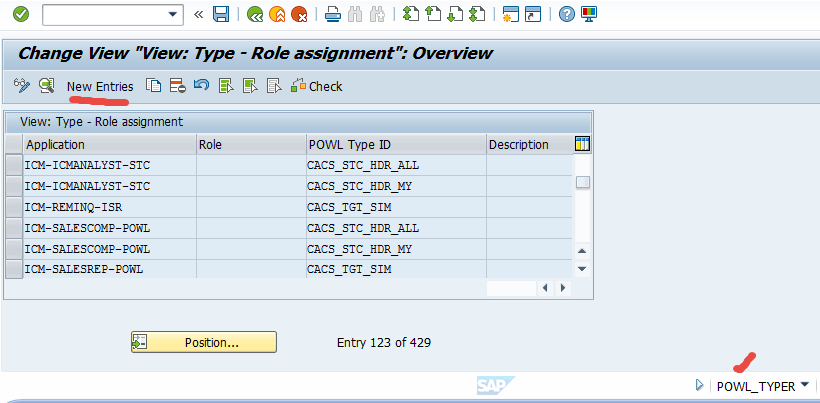The image size is (820, 403).
Task: Jump to first page icon
Action: 411,14
